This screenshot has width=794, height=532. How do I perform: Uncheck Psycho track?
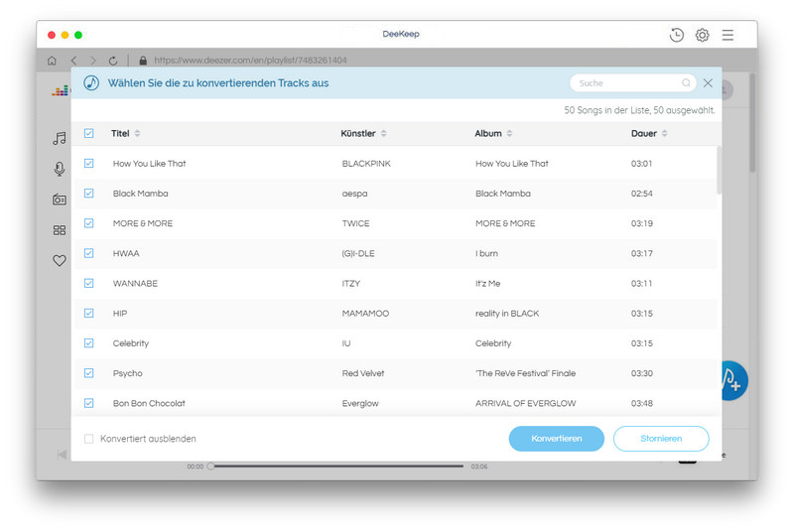coord(89,373)
